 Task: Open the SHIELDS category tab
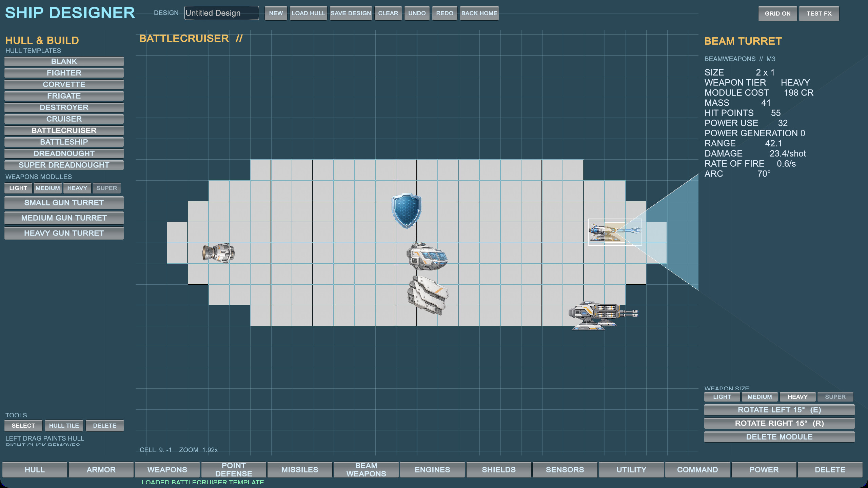[499, 470]
